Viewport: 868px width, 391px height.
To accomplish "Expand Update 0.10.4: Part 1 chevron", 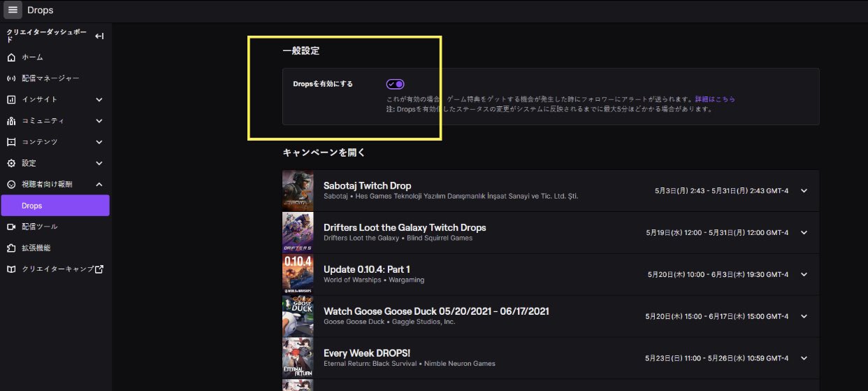I will click(804, 274).
